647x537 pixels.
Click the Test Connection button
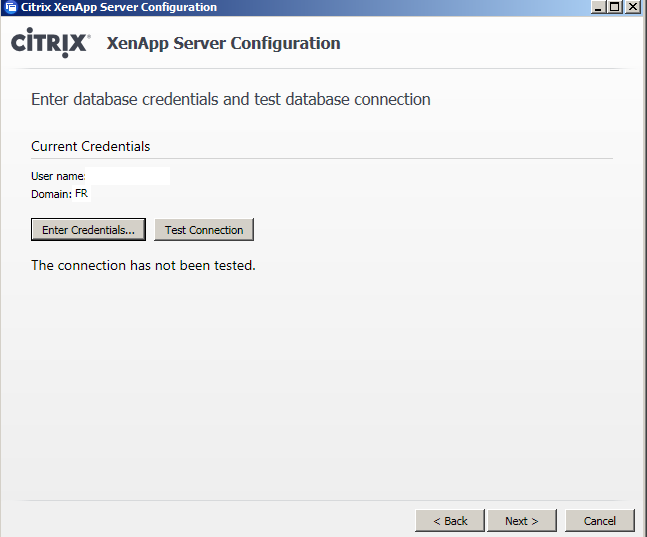[x=204, y=229]
